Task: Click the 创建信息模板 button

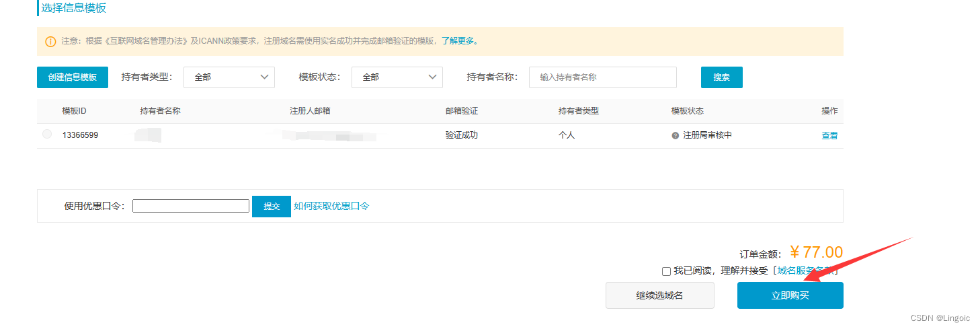Action: [73, 77]
